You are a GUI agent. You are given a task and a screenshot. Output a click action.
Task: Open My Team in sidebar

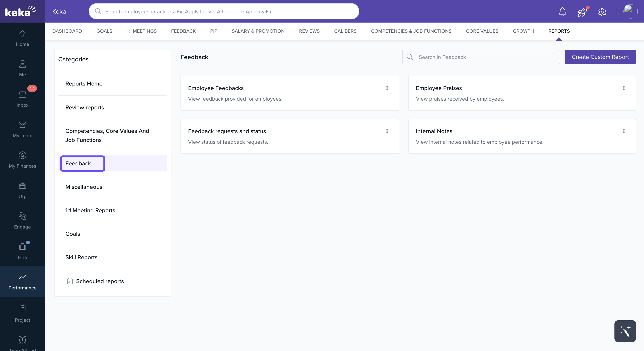tap(23, 129)
